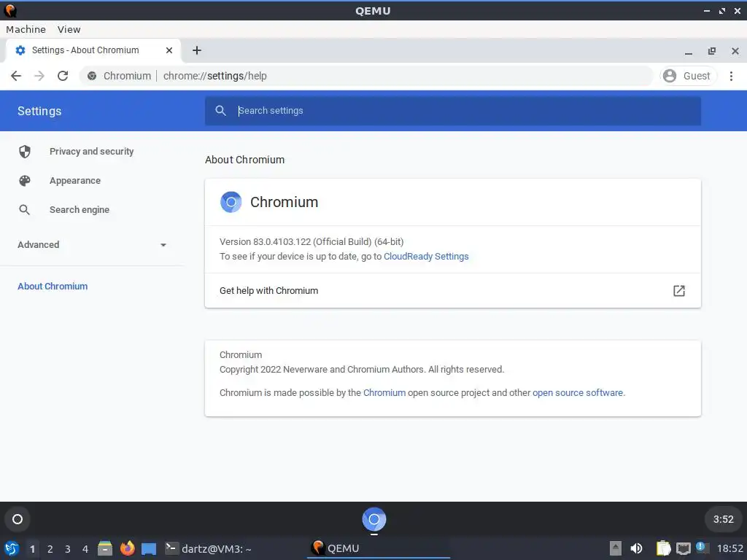This screenshot has width=747, height=560.
Task: Click the update notification tray icon
Action: coord(701,547)
